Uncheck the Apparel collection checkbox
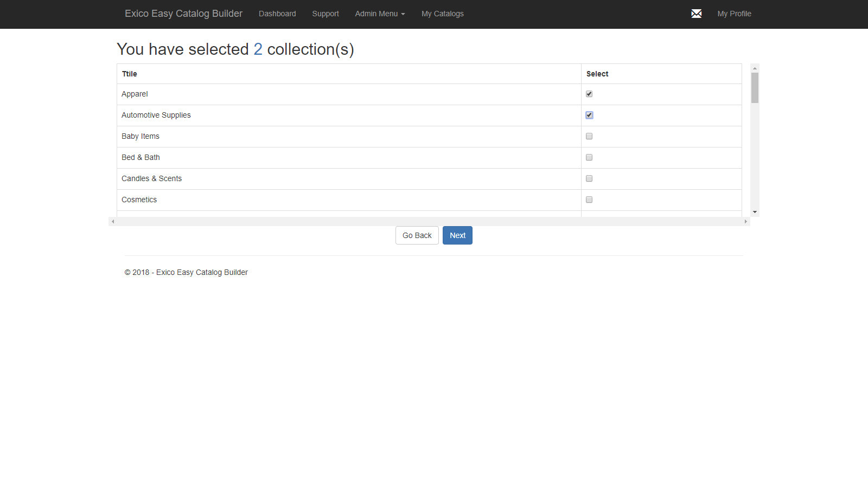Image resolution: width=868 pixels, height=488 pixels. point(589,94)
